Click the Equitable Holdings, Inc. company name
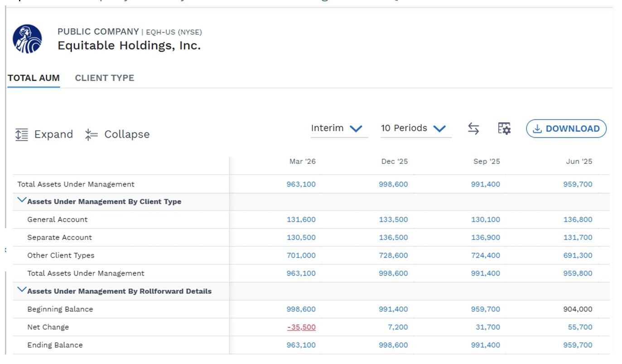622x364 pixels. coord(129,46)
